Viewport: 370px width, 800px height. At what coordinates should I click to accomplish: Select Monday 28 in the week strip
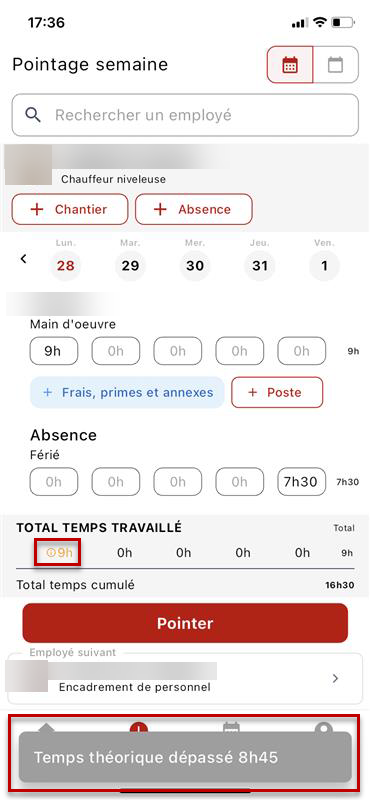pos(65,265)
